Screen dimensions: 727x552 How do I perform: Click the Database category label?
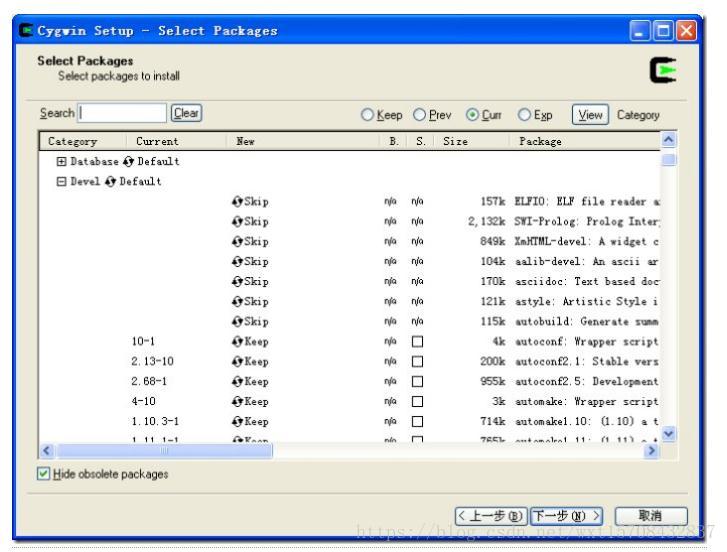pyautogui.click(x=94, y=161)
